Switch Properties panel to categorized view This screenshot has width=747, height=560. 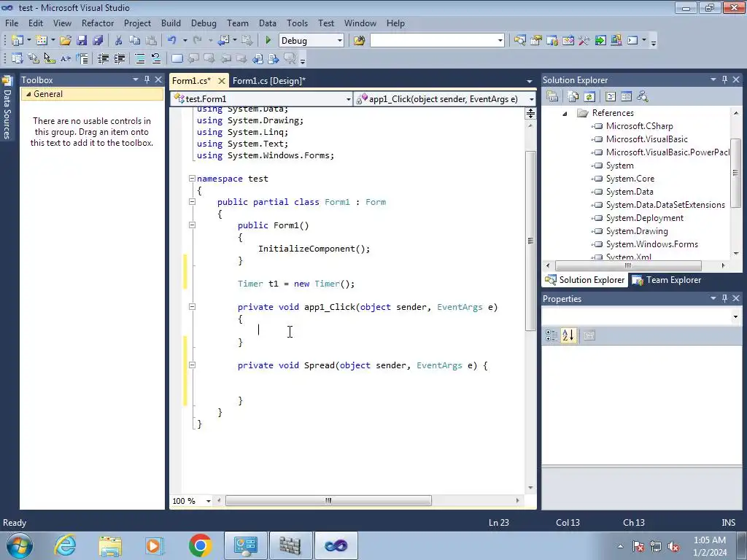(551, 335)
